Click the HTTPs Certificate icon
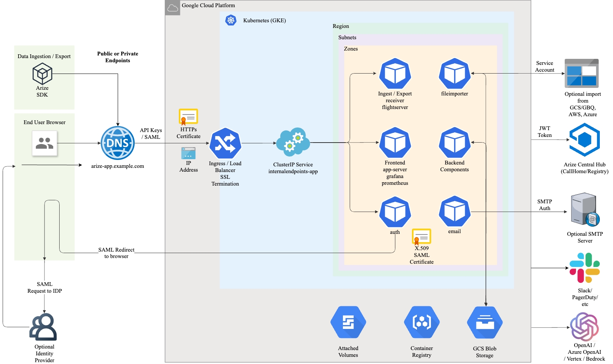613x364 pixels. tap(188, 117)
